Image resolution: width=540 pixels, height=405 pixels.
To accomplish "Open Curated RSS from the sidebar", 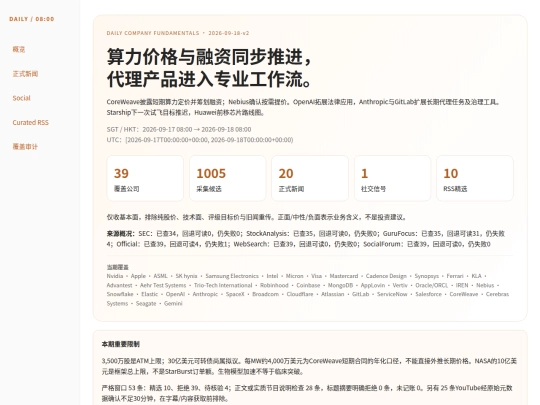I will click(x=30, y=123).
